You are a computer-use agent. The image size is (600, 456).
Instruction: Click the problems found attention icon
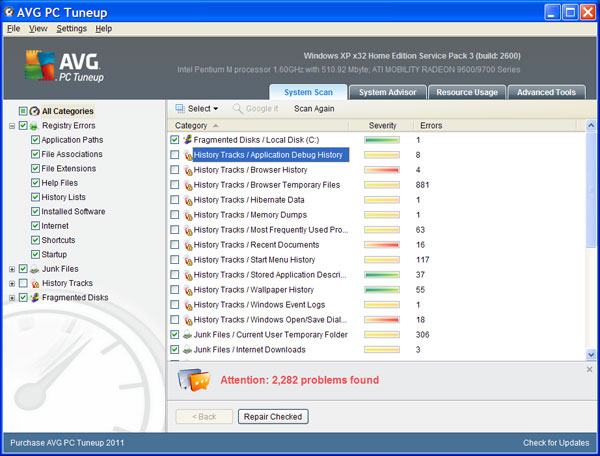point(194,380)
